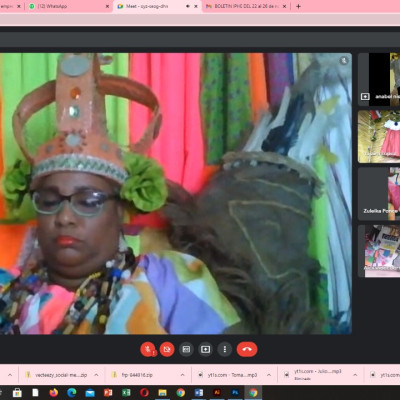Switch to the WhatsApp browser tab
The width and height of the screenshot is (400, 400).
tap(69, 6)
